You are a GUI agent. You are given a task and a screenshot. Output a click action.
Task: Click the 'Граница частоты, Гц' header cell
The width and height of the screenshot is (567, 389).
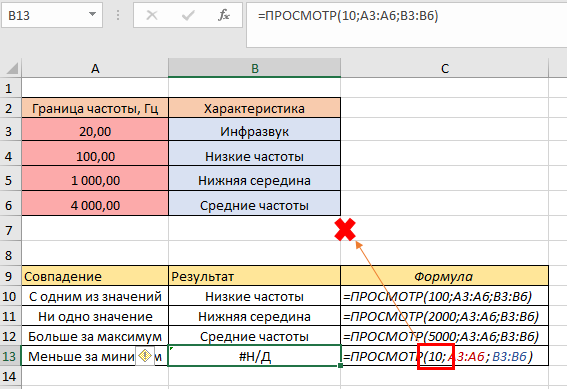[x=95, y=108]
